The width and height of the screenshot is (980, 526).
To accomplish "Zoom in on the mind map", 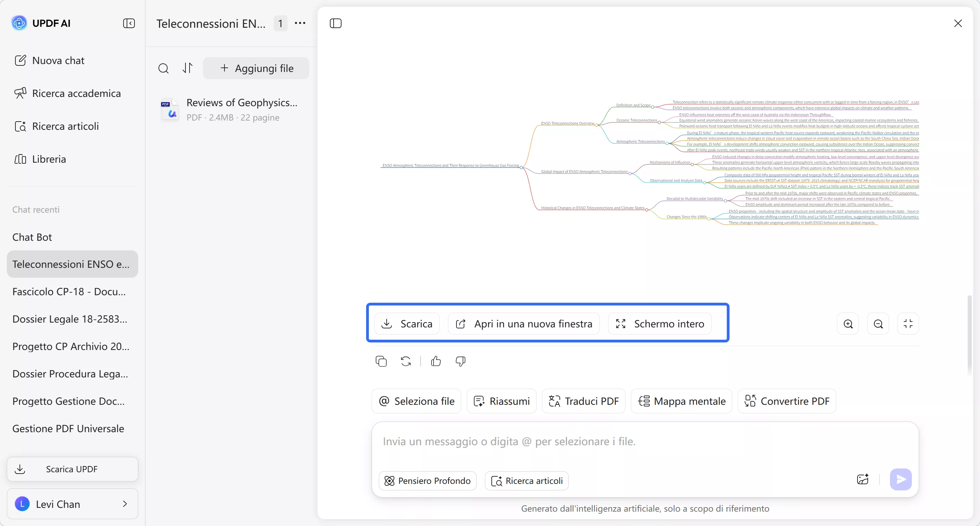I will tap(848, 324).
